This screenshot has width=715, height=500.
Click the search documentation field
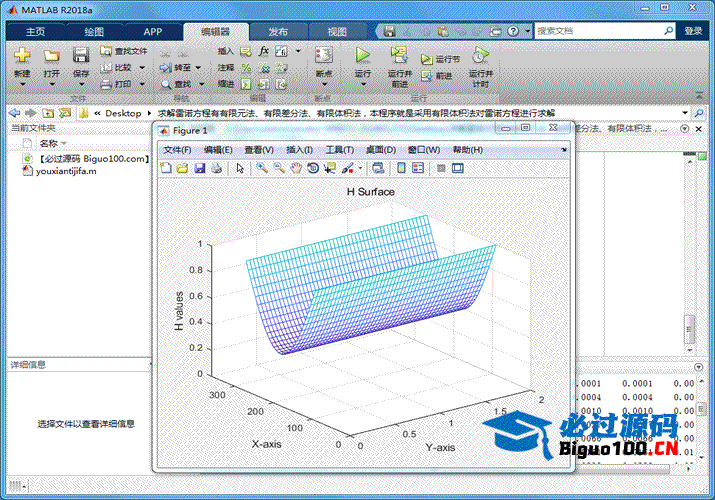coord(598,31)
